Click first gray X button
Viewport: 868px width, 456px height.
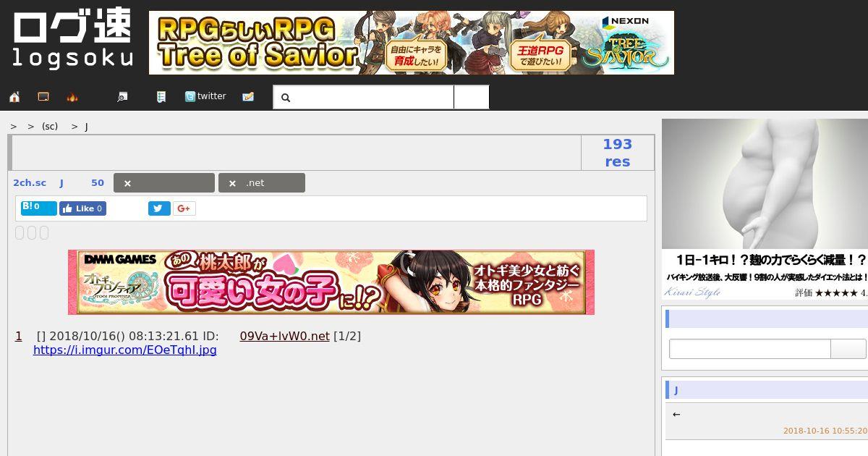coord(164,183)
